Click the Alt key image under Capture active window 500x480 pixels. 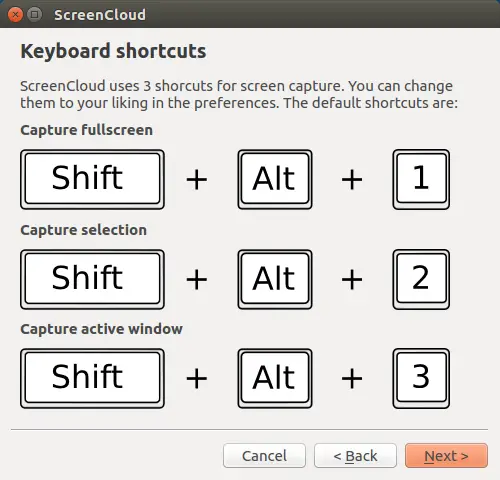(x=275, y=378)
